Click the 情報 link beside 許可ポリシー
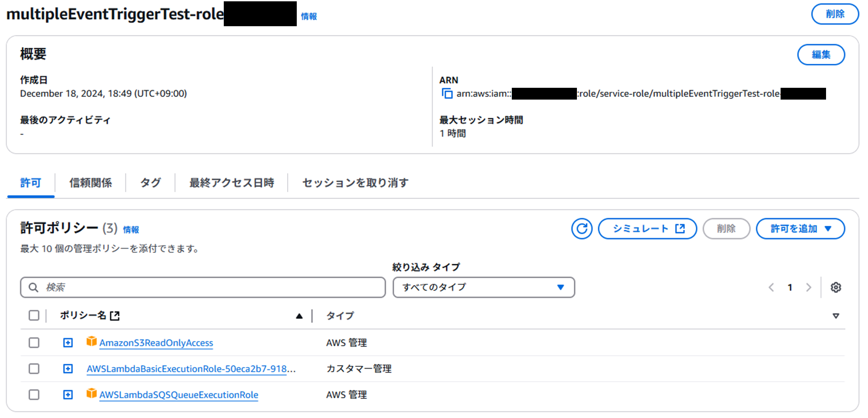 tap(131, 230)
